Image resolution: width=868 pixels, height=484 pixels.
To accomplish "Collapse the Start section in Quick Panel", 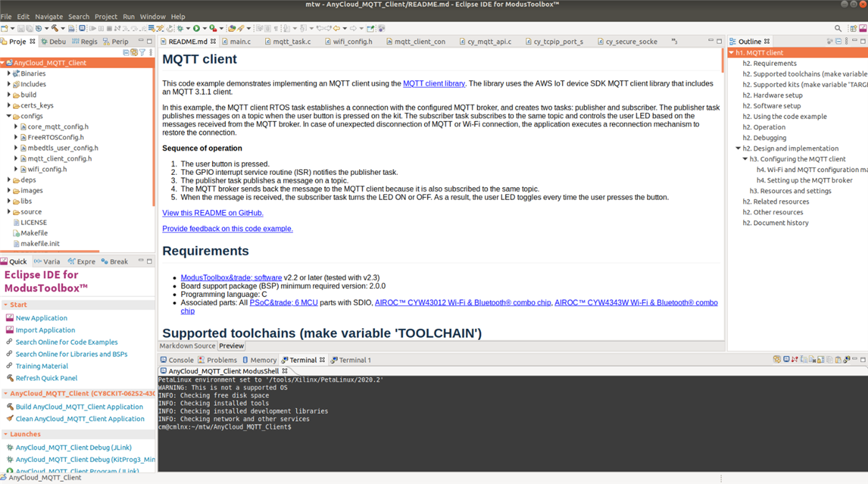I will click(x=6, y=305).
